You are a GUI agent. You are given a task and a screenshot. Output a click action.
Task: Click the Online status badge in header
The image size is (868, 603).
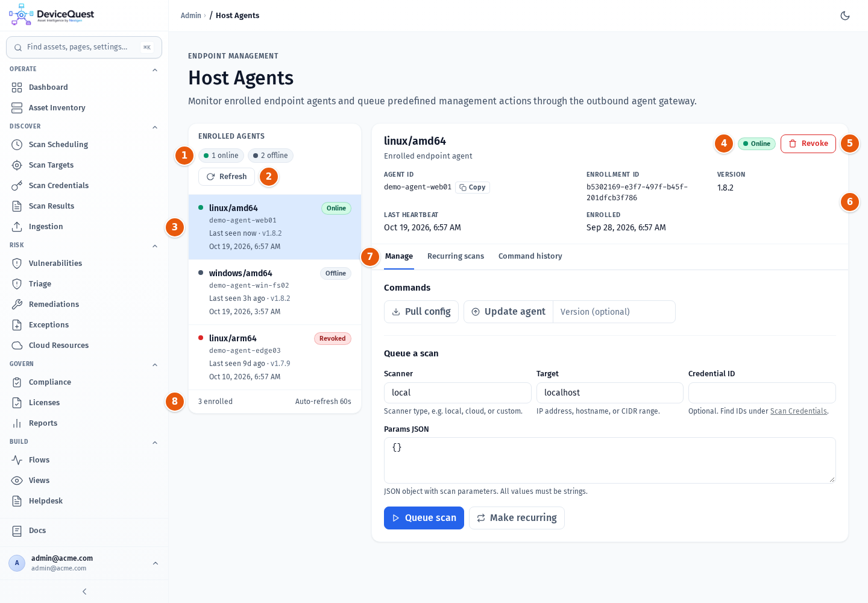pos(756,144)
